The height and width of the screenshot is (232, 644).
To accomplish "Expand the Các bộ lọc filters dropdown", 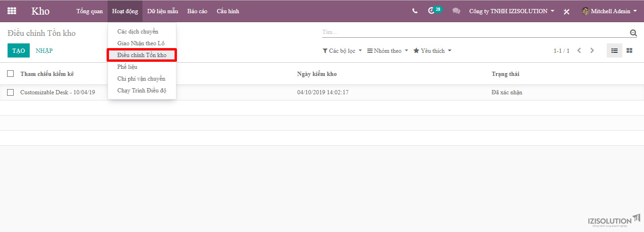I will [x=342, y=50].
